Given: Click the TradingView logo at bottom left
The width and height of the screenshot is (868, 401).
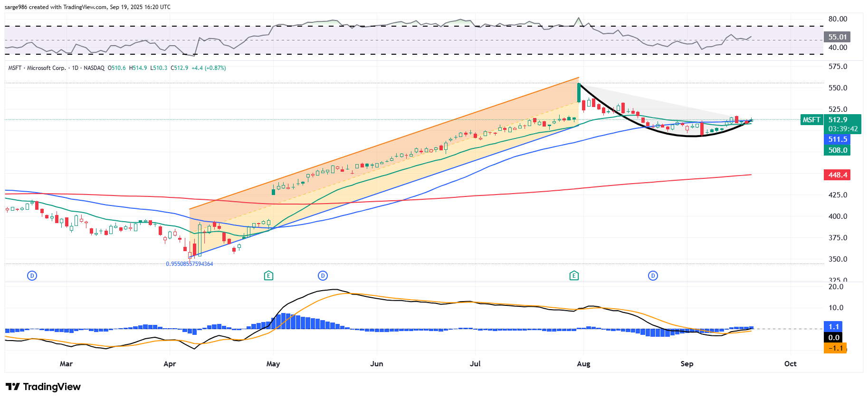Looking at the screenshot, I should [43, 387].
